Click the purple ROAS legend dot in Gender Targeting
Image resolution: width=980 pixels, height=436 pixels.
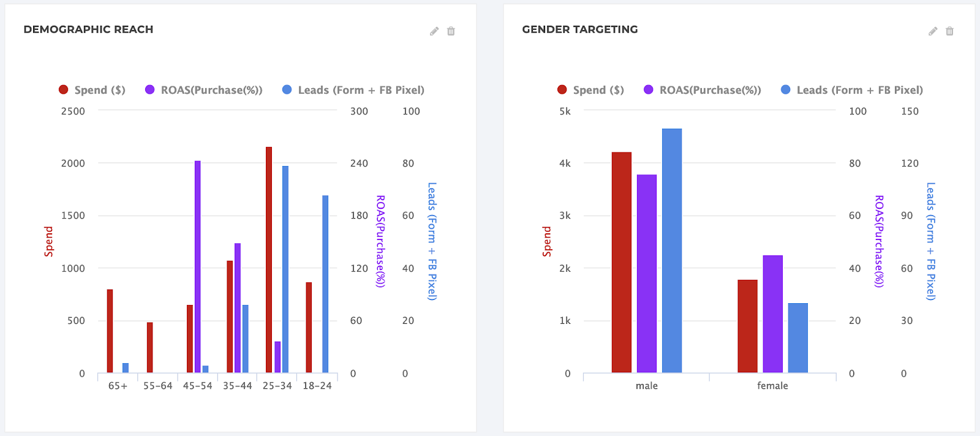(649, 89)
